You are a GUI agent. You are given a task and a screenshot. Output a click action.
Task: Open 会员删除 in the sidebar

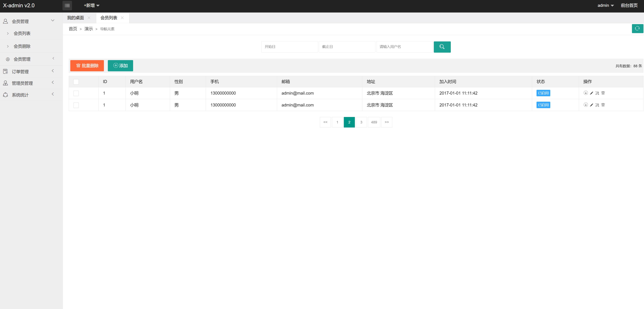coord(22,46)
